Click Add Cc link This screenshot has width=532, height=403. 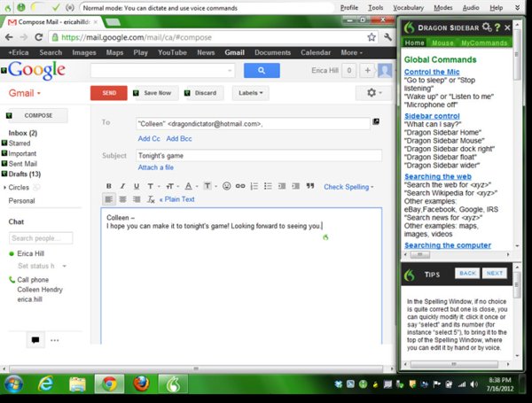[149, 139]
